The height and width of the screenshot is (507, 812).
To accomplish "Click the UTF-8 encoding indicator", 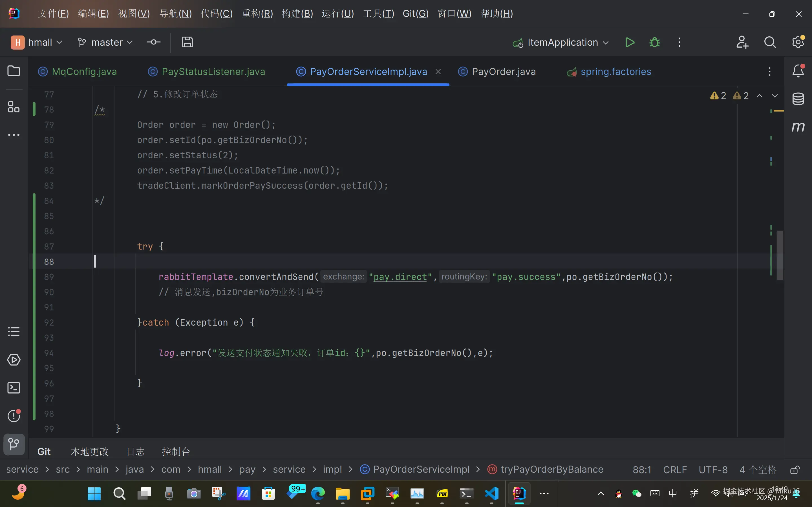I will pyautogui.click(x=713, y=470).
